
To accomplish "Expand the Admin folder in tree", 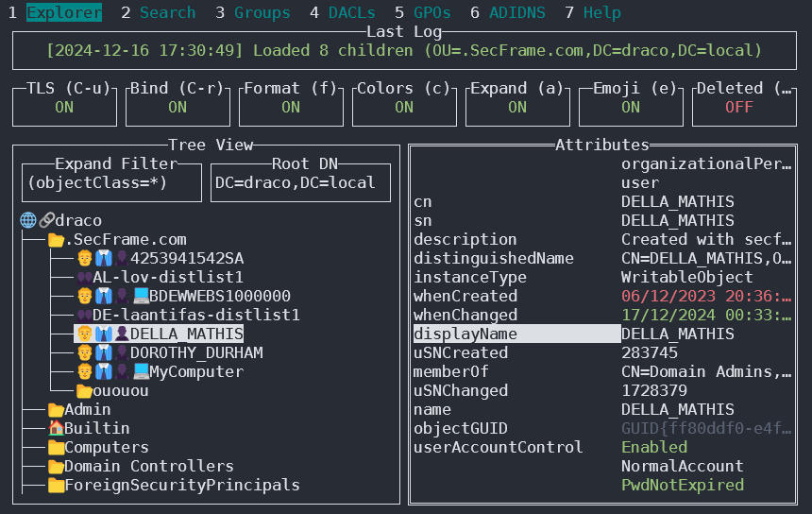I will (87, 409).
